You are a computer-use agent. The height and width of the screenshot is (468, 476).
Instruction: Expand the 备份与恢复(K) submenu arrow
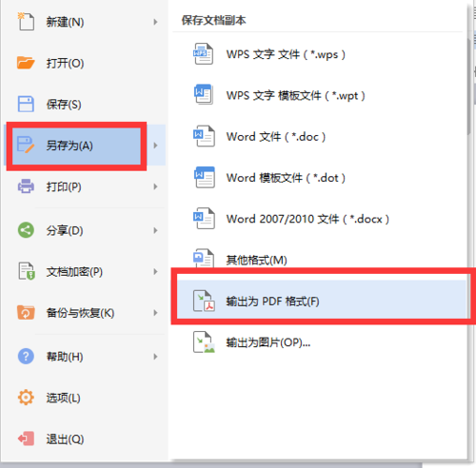(155, 313)
